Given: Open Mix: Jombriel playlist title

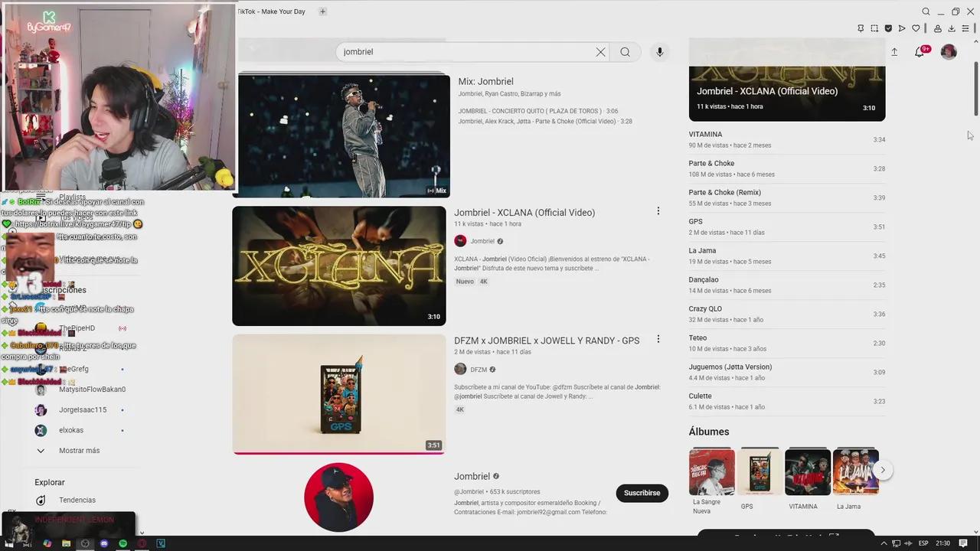Looking at the screenshot, I should (485, 81).
